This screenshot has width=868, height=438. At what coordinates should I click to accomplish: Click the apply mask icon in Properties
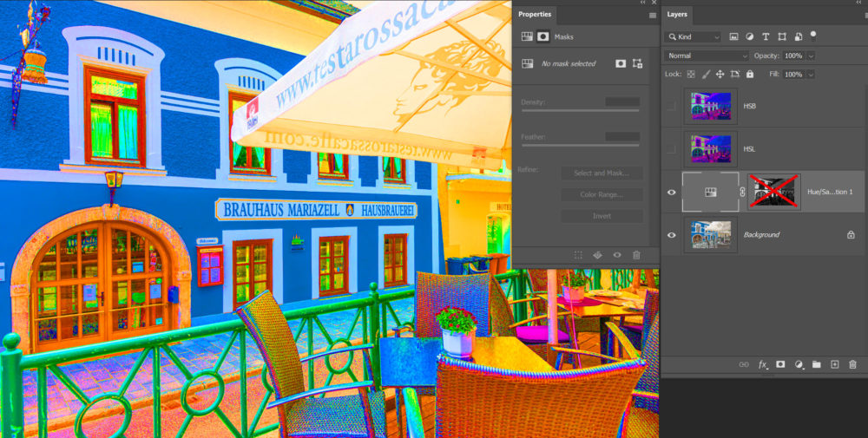pos(597,255)
